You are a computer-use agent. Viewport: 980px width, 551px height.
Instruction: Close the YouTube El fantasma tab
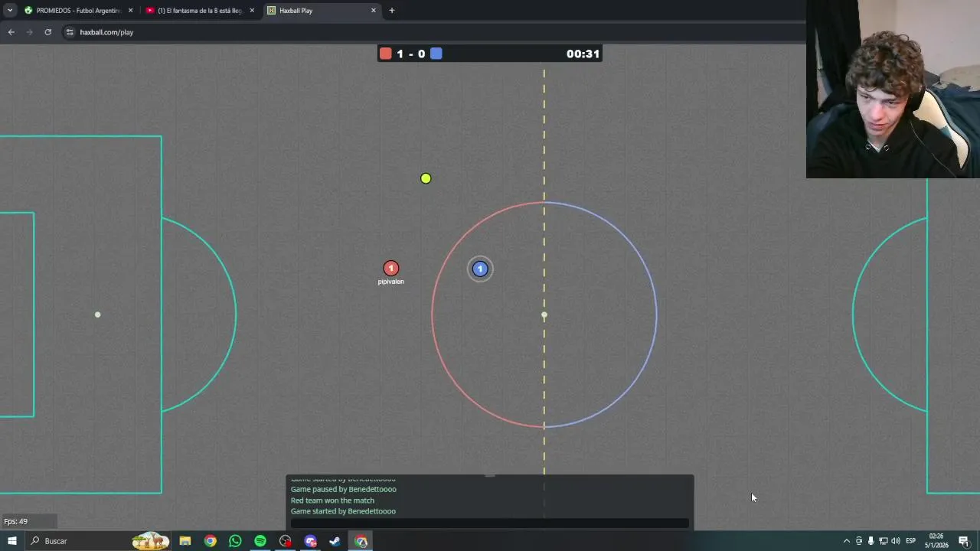click(x=252, y=11)
